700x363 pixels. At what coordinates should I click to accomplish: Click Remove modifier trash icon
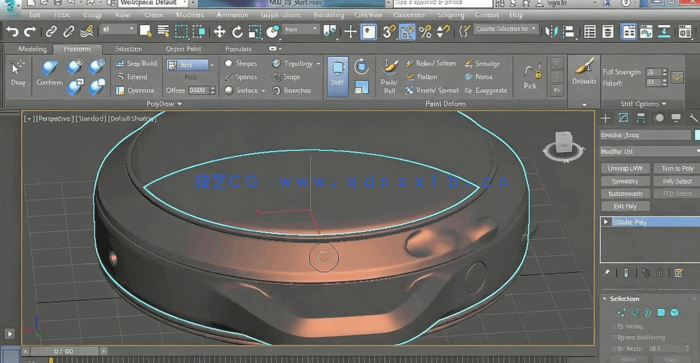click(x=659, y=273)
